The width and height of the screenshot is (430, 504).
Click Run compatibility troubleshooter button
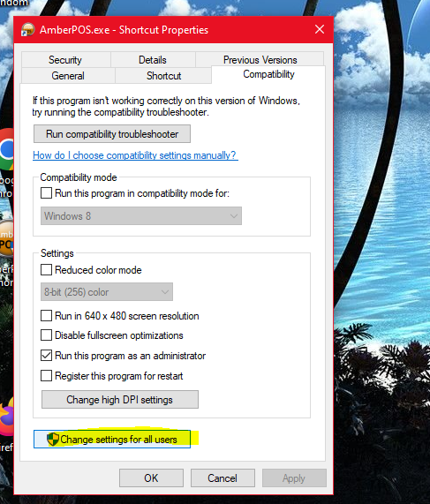[x=112, y=133]
